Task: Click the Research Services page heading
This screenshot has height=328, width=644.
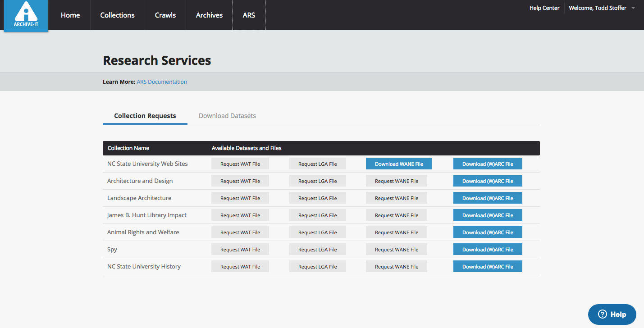Action: coord(157,60)
